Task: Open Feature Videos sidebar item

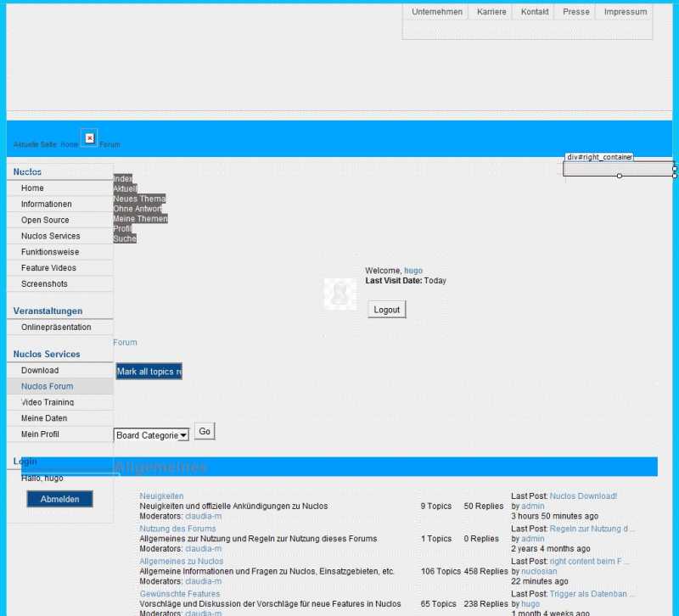Action: (x=59, y=268)
